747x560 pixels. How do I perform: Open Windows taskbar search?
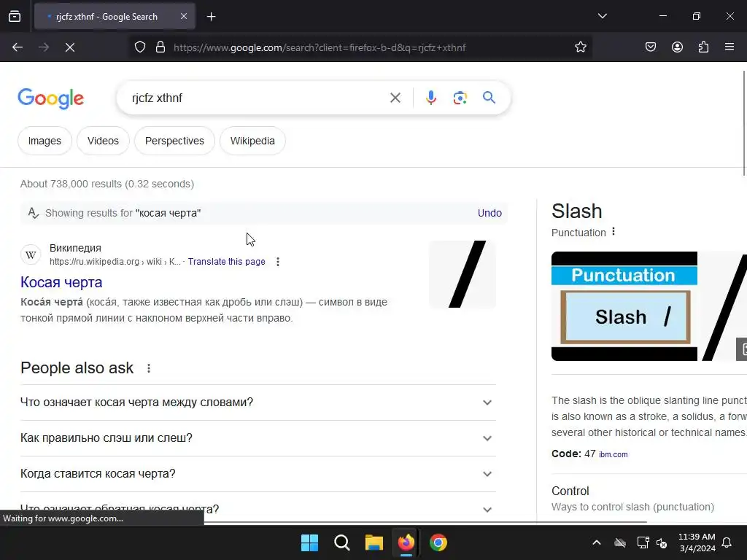[341, 542]
